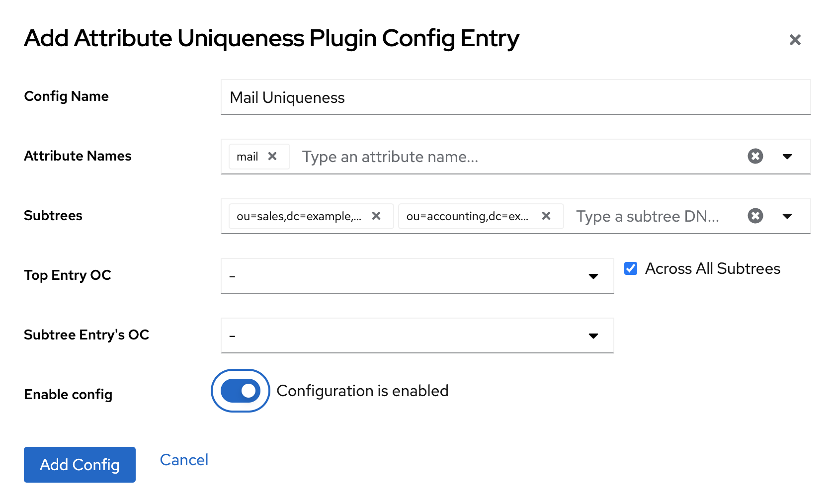The image size is (832, 504).
Task: Remove the ou=sales subtree chip
Action: tap(376, 216)
